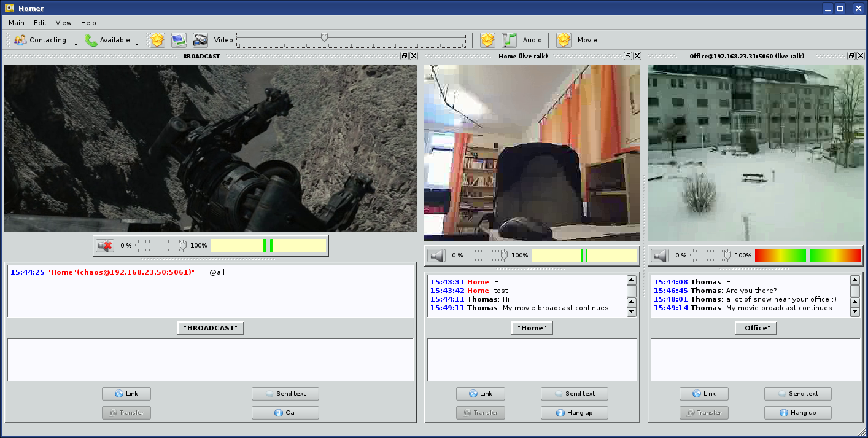Open the Available status dropdown arrow
868x438 pixels.
(x=136, y=44)
